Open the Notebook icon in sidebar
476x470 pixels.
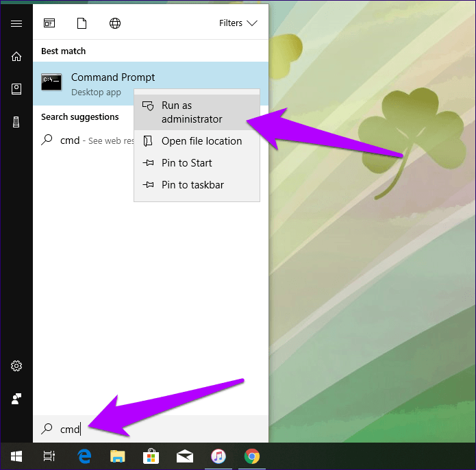(16, 89)
